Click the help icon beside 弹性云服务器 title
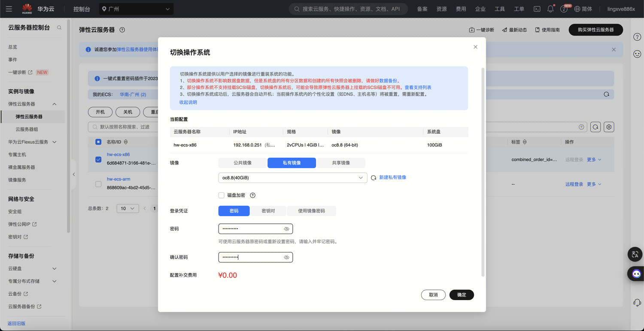644x331 pixels. coord(122,30)
